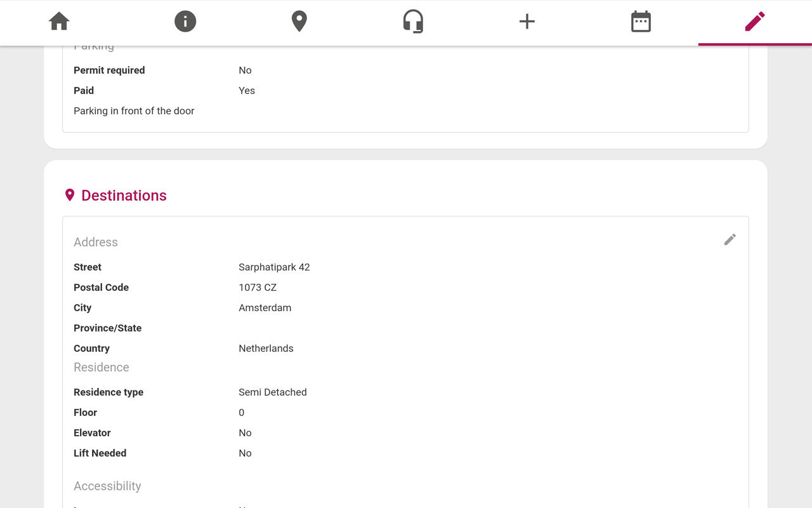The width and height of the screenshot is (812, 508).
Task: Click the country value Netherlands
Action: pos(266,349)
